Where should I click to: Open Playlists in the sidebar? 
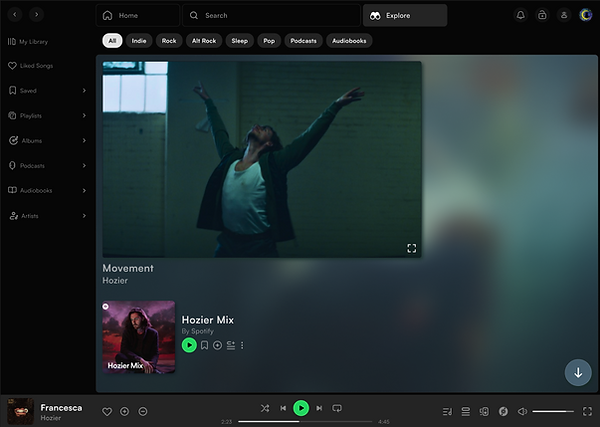(25, 115)
